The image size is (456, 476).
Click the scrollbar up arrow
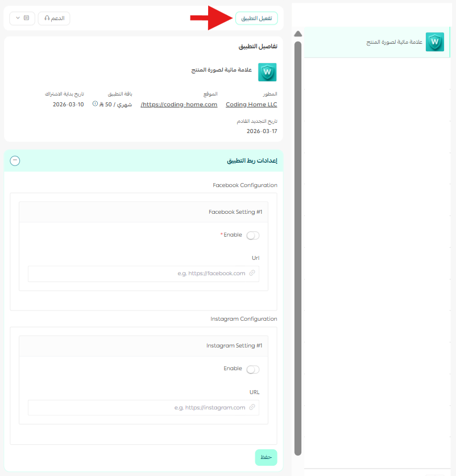(297, 34)
